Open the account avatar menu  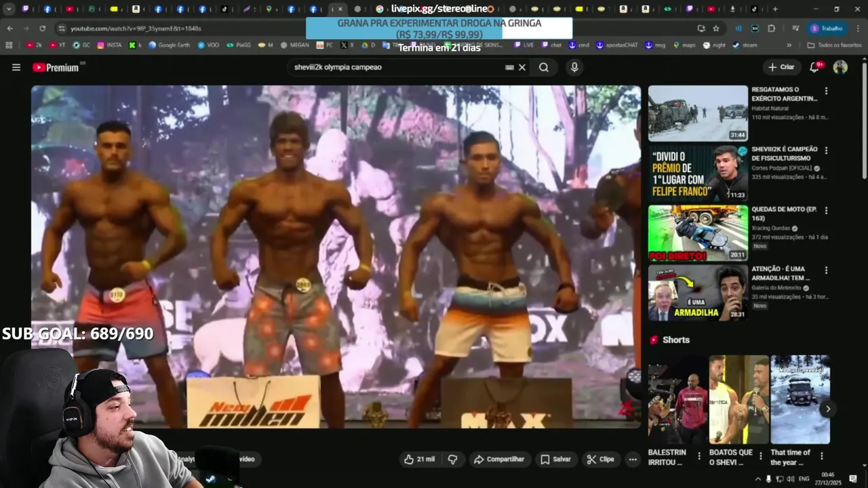point(840,67)
